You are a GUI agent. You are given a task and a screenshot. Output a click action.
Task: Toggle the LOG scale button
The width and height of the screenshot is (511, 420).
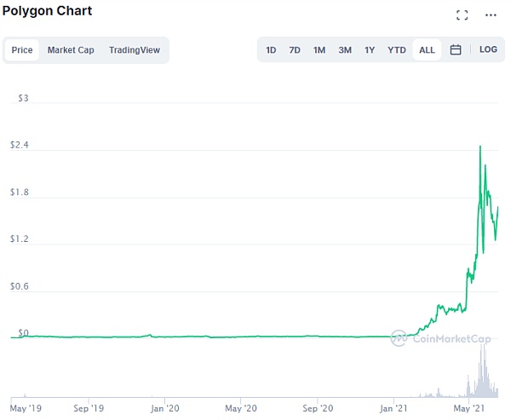488,49
